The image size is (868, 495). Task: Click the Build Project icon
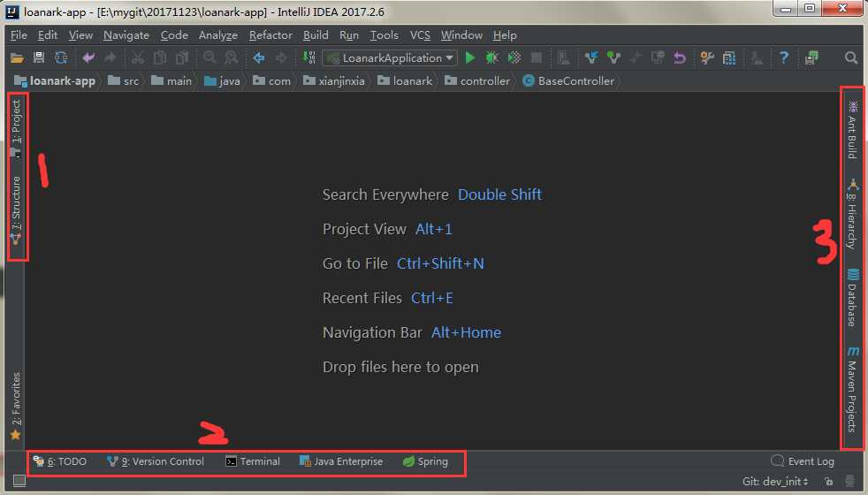coord(308,57)
